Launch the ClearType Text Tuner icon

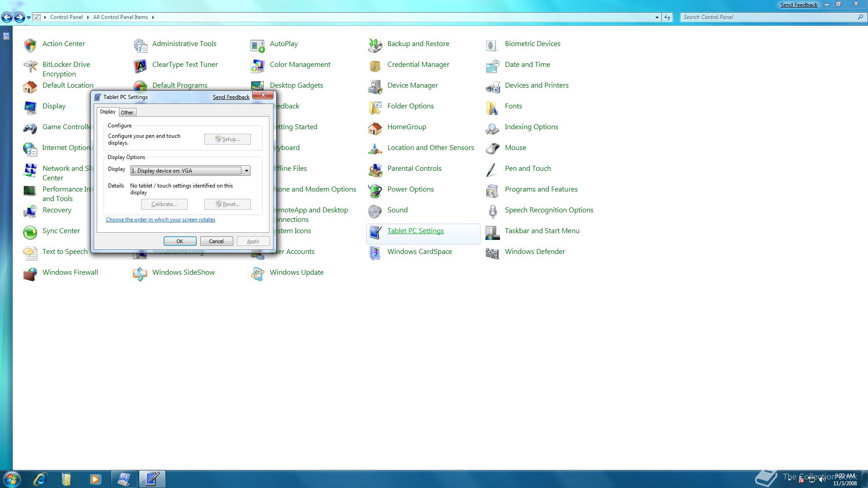click(x=140, y=66)
